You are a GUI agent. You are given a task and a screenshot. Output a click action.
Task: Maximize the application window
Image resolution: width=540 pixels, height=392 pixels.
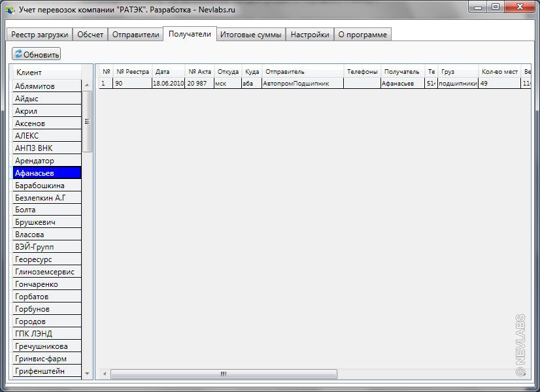pyautogui.click(x=495, y=7)
